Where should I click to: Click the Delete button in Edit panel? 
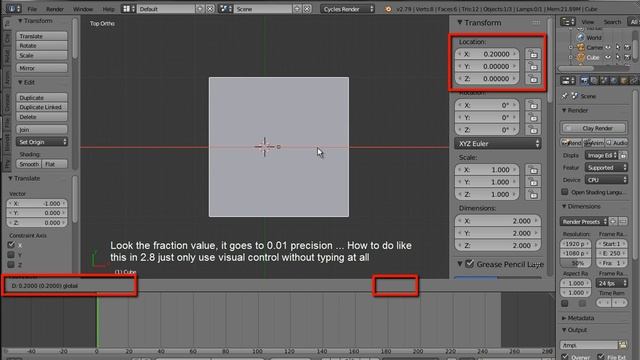coord(42,117)
